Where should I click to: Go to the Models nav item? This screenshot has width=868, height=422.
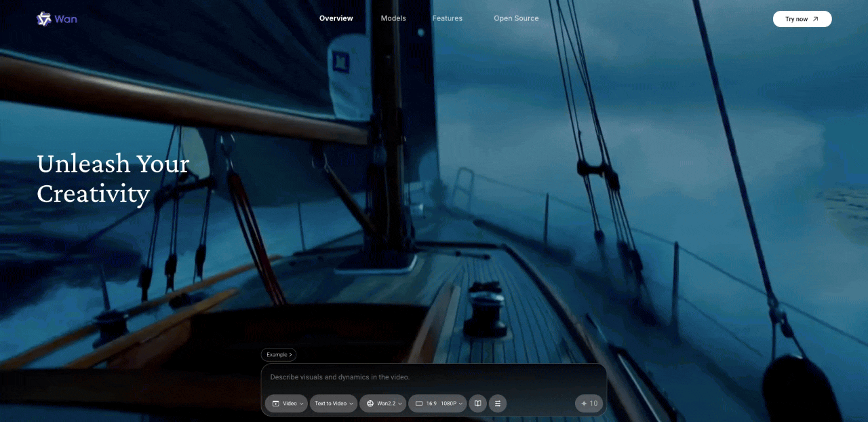(393, 18)
